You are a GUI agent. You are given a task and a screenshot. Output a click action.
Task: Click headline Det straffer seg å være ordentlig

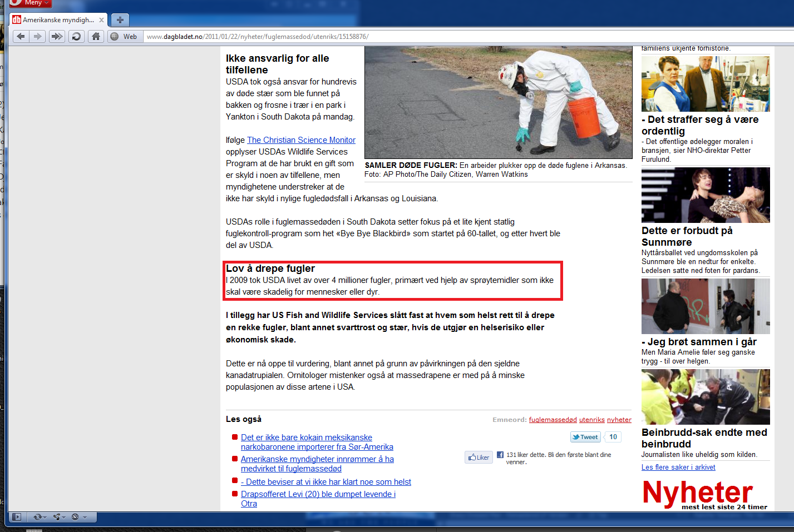[700, 125]
